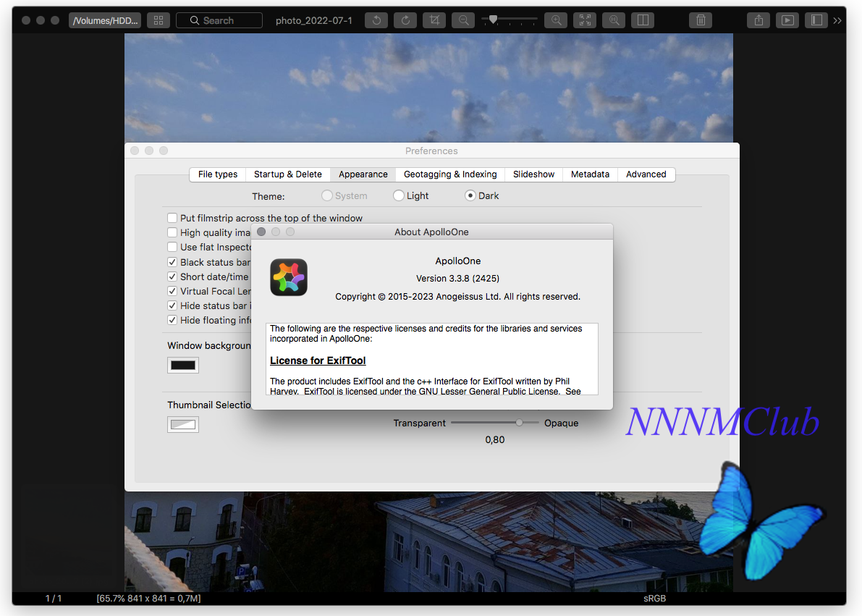The width and height of the screenshot is (862, 616).
Task: Uncheck Black status bar option
Action: coord(172,262)
